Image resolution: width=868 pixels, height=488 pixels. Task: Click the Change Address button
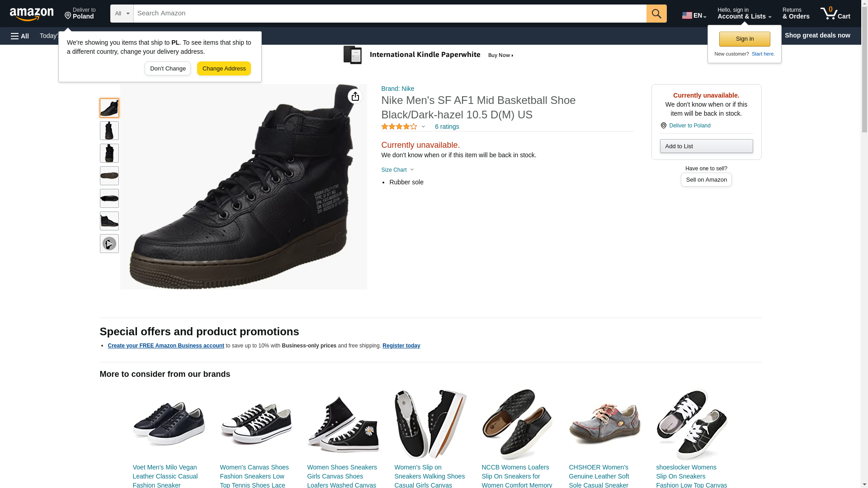(224, 69)
